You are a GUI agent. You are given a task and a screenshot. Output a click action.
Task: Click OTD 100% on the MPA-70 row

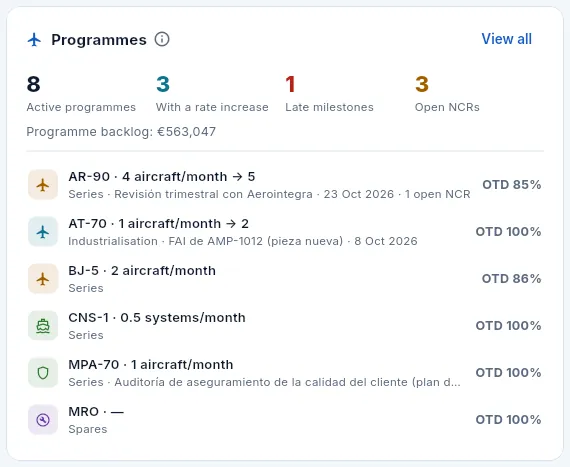point(509,373)
